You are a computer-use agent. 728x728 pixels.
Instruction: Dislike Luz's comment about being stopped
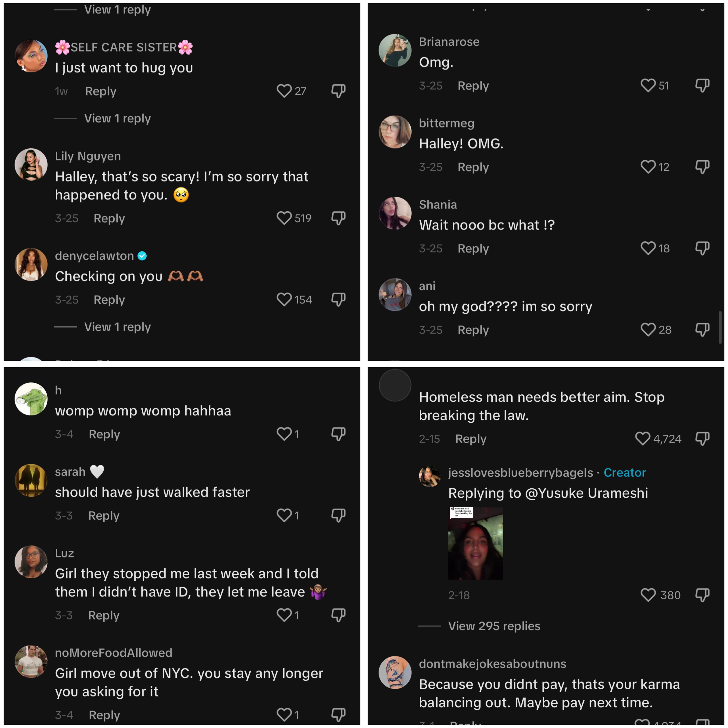338,615
